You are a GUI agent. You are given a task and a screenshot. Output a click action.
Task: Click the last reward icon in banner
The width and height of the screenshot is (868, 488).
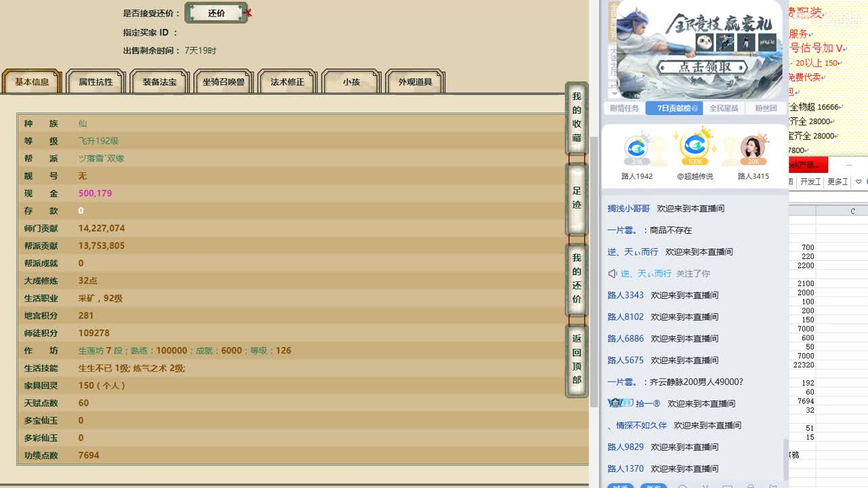(767, 43)
